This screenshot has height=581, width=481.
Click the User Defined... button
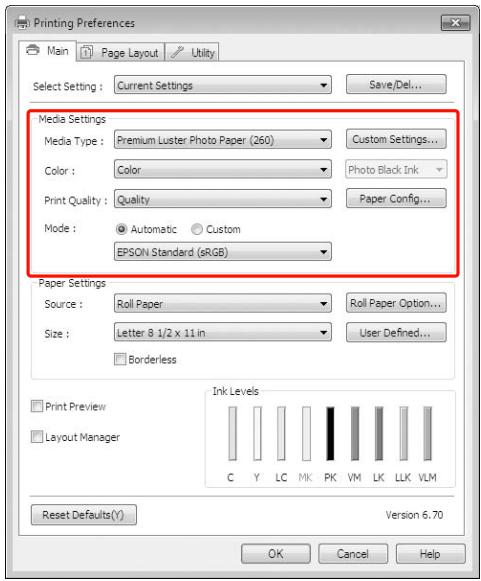pyautogui.click(x=396, y=332)
